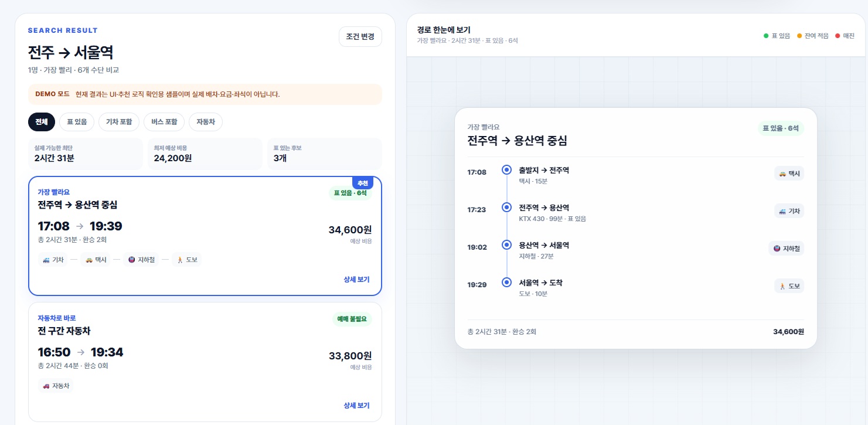Open 상세 보기 for 전주역 → 용산역 중심
868x425 pixels.
pyautogui.click(x=357, y=280)
